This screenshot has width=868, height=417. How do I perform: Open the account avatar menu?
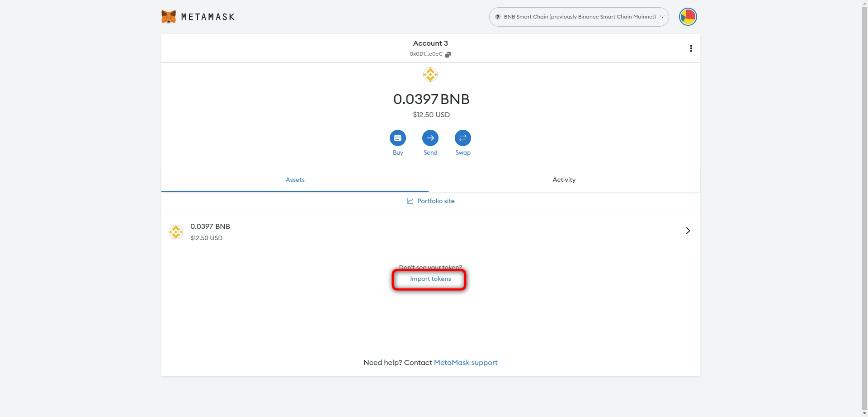688,17
